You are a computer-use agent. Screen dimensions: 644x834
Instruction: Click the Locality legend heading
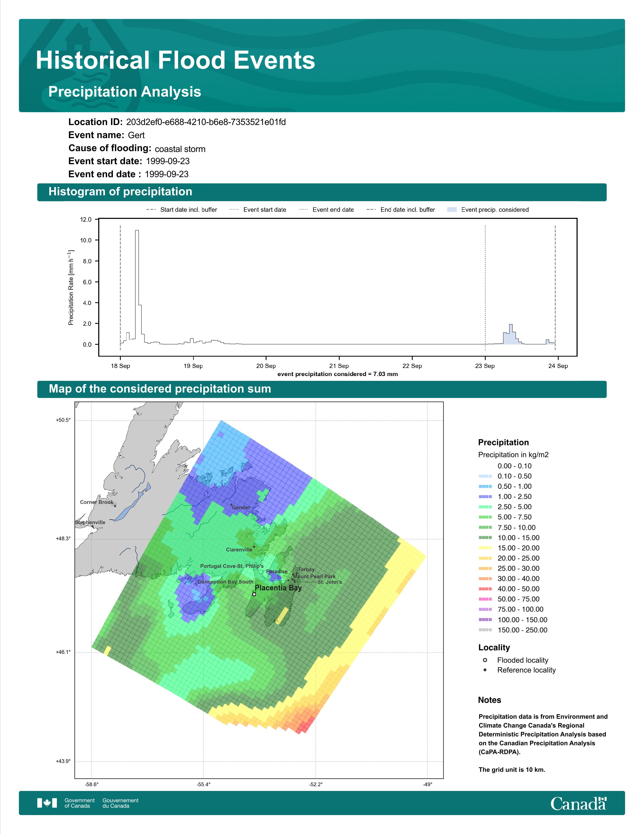[494, 648]
